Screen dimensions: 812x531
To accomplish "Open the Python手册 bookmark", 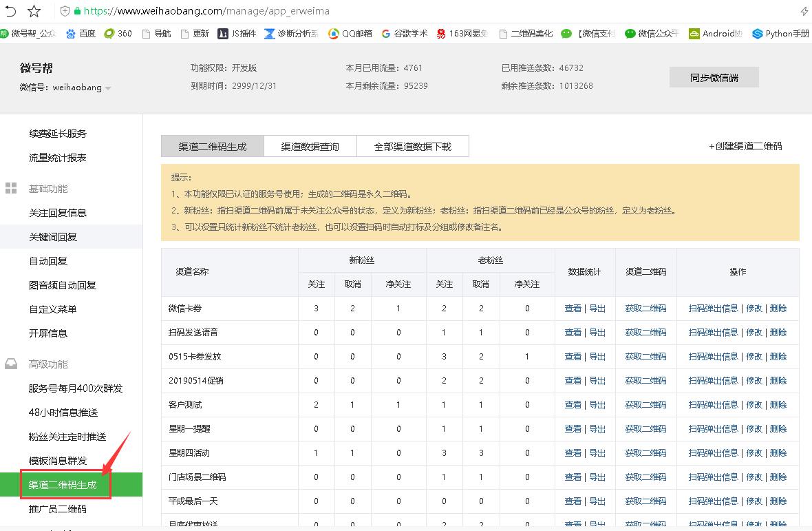I will click(x=781, y=34).
